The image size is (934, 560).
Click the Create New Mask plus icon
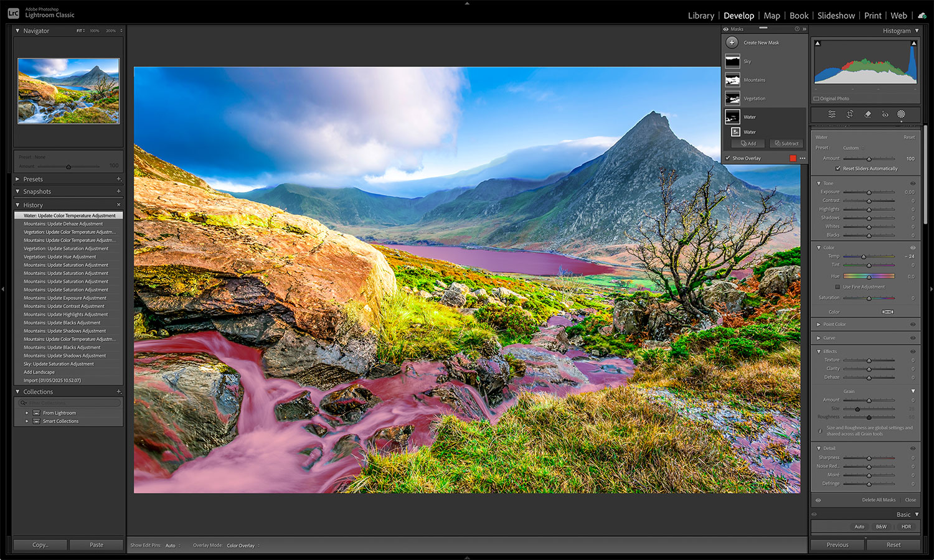pyautogui.click(x=732, y=42)
